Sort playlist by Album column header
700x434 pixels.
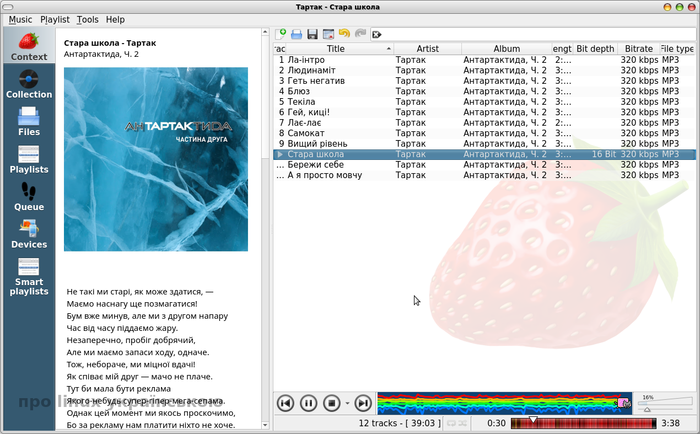(506, 49)
